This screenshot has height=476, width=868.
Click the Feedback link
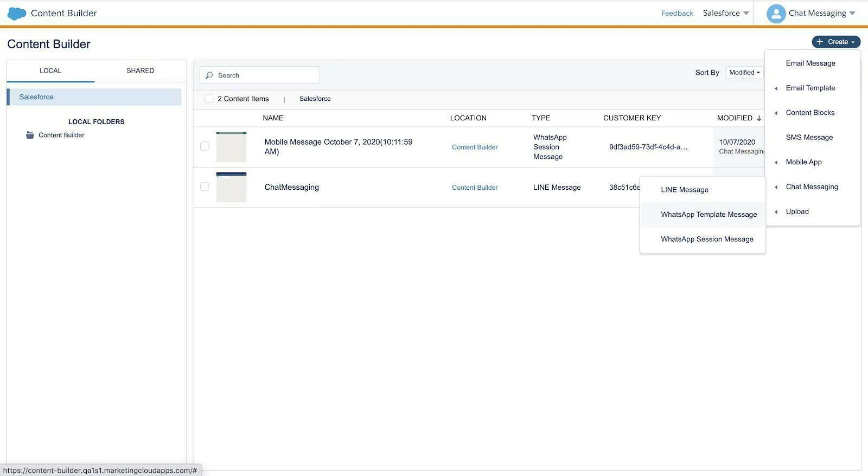tap(677, 13)
